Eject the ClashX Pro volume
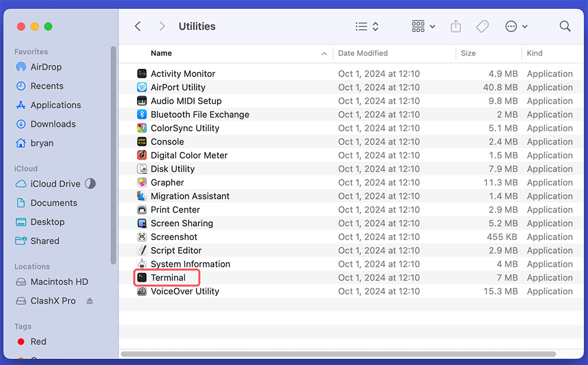The width and height of the screenshot is (588, 365). pos(89,301)
